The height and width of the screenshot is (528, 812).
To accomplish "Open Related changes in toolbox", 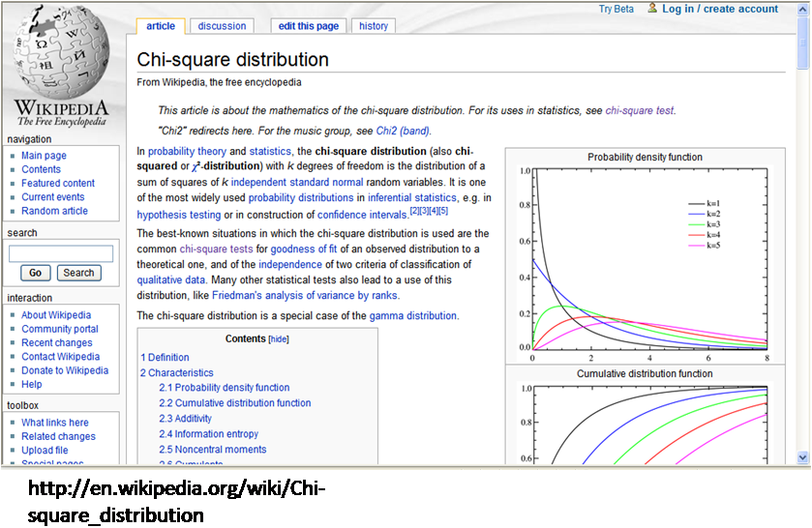I will click(58, 436).
